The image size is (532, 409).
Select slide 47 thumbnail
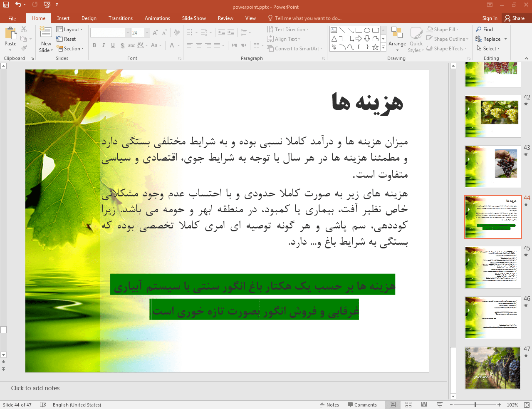coord(492,368)
